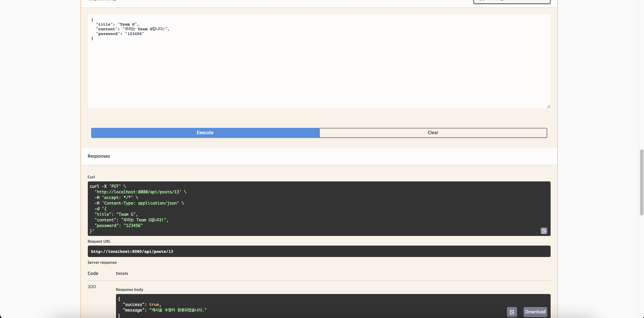Image resolution: width=644 pixels, height=318 pixels.
Task: Click the request body resize handle
Action: click(x=549, y=107)
